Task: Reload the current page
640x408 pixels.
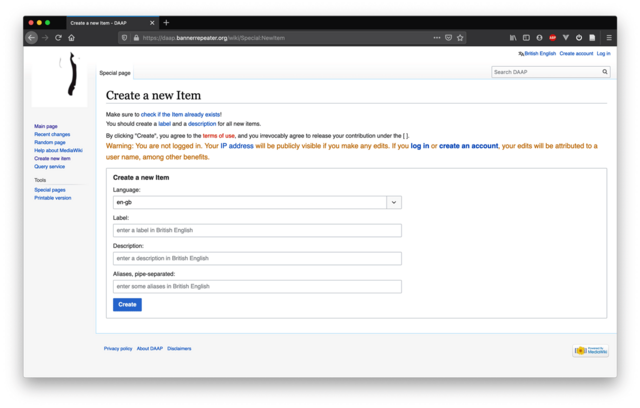Action: [x=58, y=38]
